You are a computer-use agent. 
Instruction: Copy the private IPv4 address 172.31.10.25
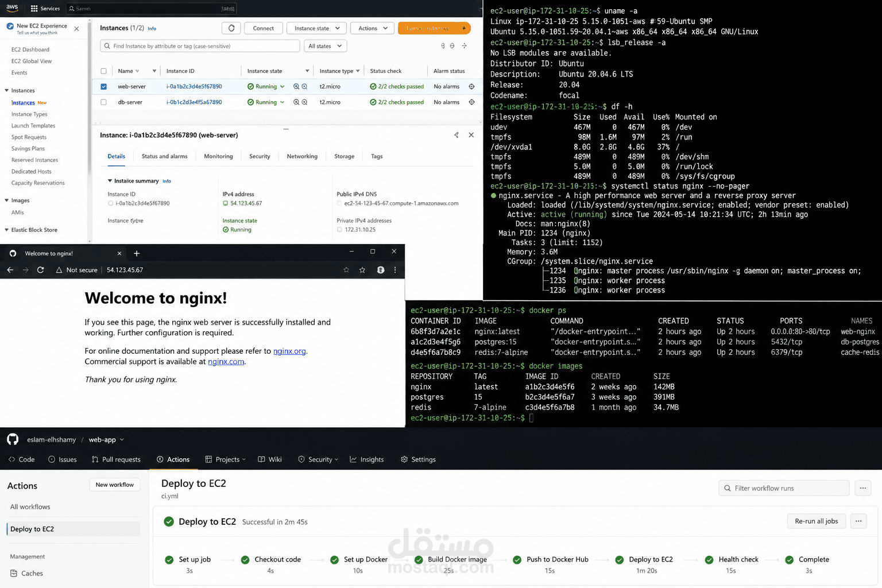(339, 230)
